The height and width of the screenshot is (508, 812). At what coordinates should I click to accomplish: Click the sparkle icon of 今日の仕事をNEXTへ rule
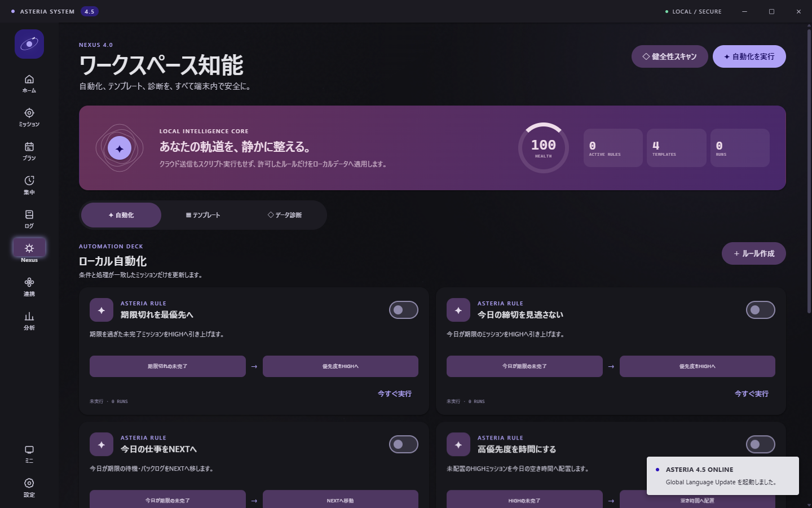pyautogui.click(x=101, y=444)
